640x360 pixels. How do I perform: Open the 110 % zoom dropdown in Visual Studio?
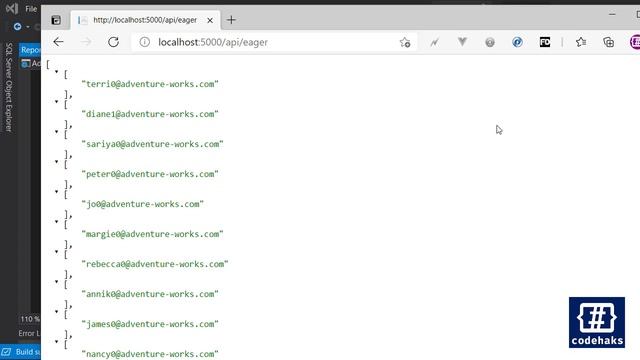(x=30, y=319)
